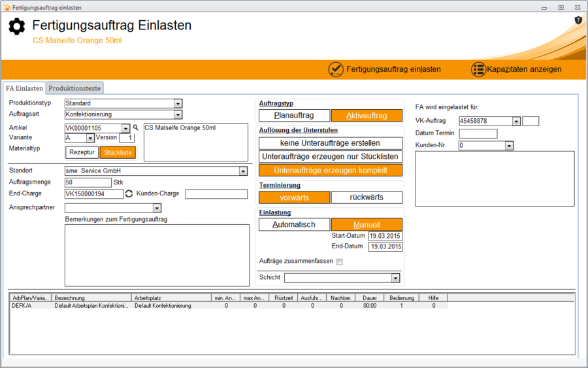588x368 pixels.
Task: Toggle Aufträge zusammenfassen checkbox
Action: pos(340,262)
